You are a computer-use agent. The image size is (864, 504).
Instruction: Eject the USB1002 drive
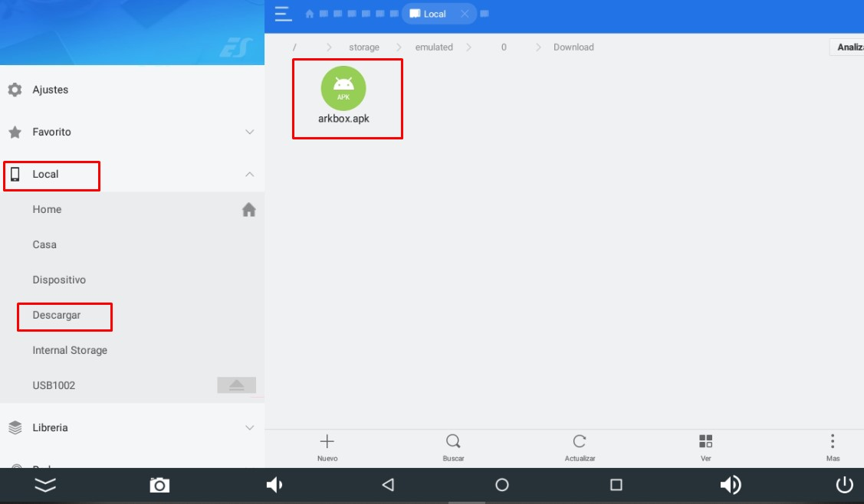[x=236, y=385]
